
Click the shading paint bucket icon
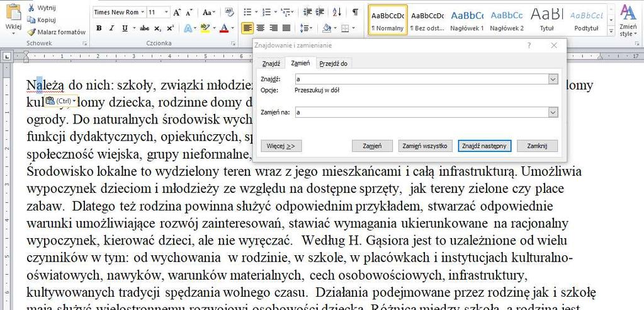327,28
